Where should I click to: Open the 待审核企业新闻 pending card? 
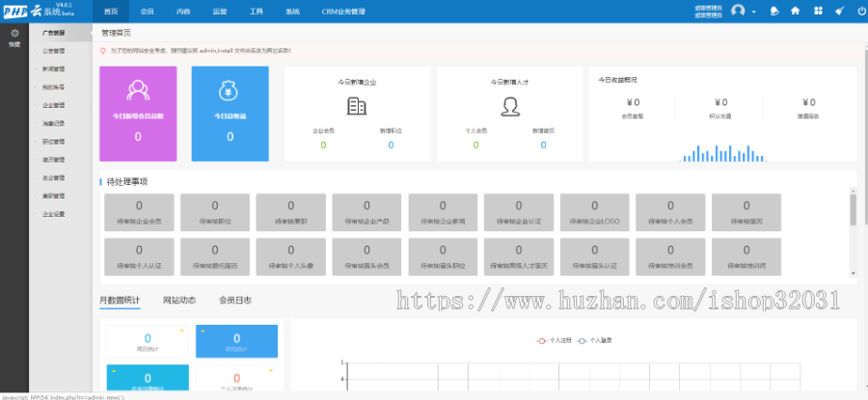tap(443, 212)
